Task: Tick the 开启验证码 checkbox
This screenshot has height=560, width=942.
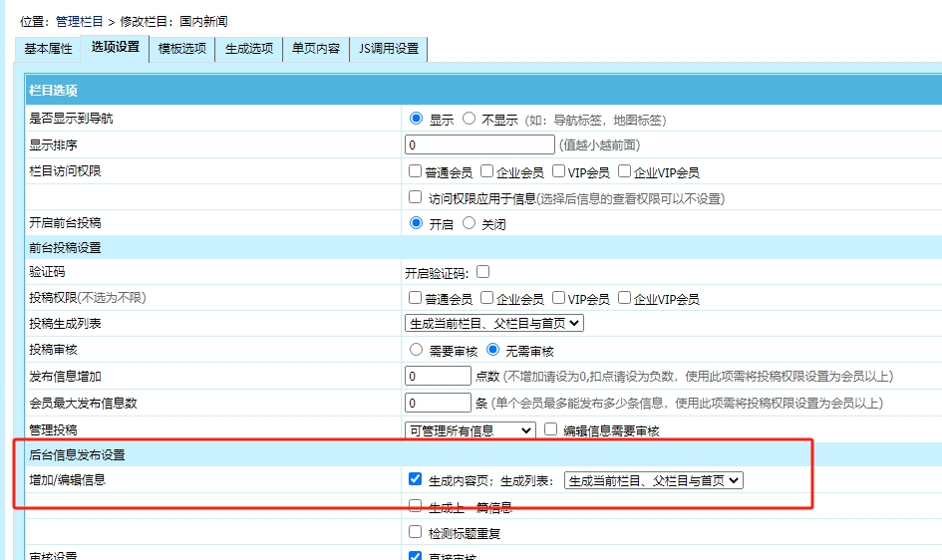Action: tap(483, 271)
